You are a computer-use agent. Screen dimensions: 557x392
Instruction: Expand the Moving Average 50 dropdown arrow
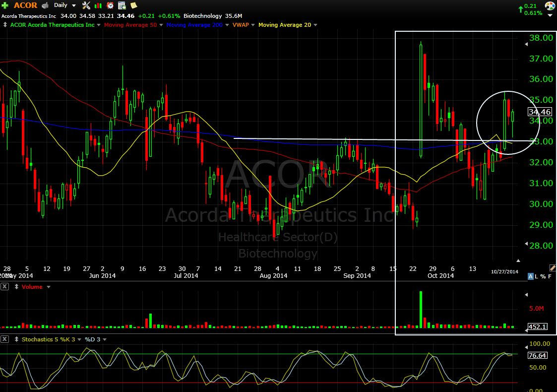(161, 25)
